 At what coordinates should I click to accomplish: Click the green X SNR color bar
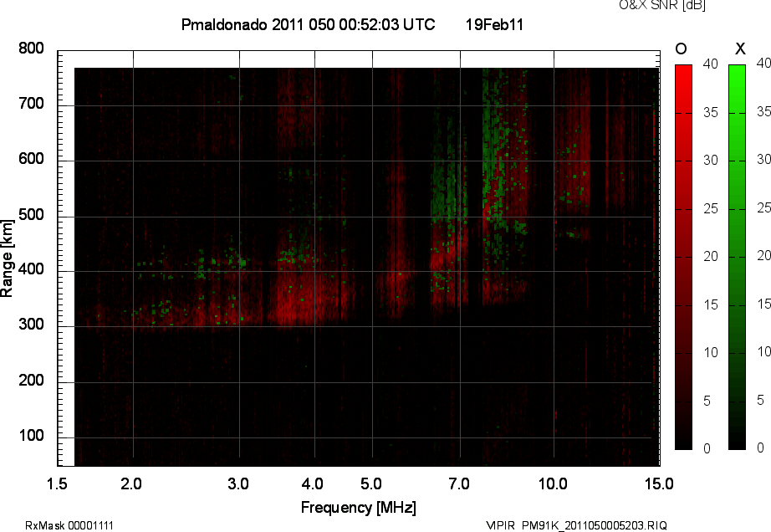[x=737, y=257]
